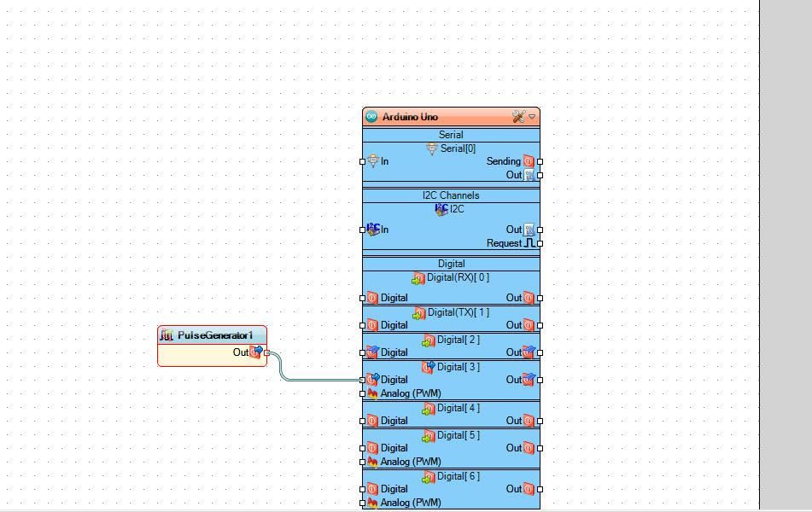Screen dimensions: 812x512
Task: Click the PulseGenerator1 component icon
Action: click(x=166, y=335)
